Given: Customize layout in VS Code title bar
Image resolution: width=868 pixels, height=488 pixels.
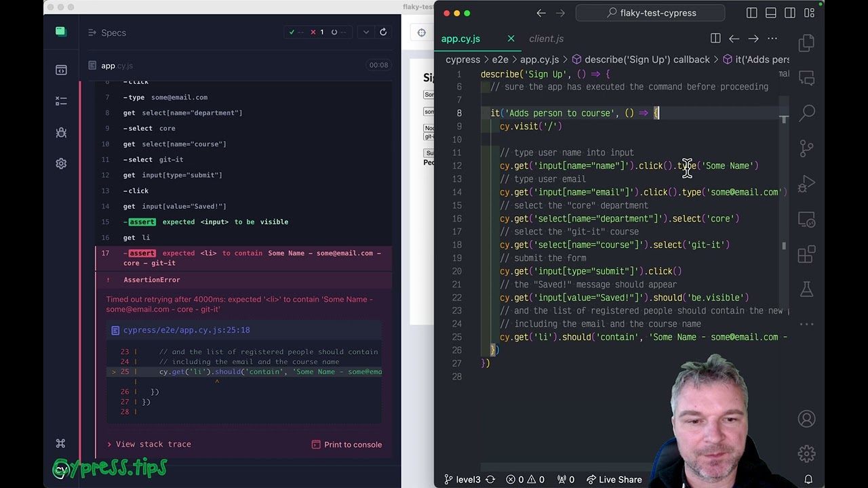Looking at the screenshot, I should pyautogui.click(x=809, y=13).
